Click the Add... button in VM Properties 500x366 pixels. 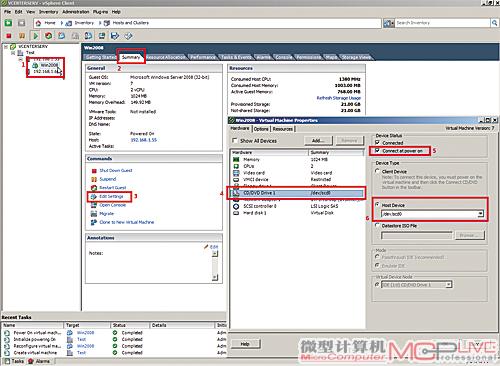tap(318, 141)
